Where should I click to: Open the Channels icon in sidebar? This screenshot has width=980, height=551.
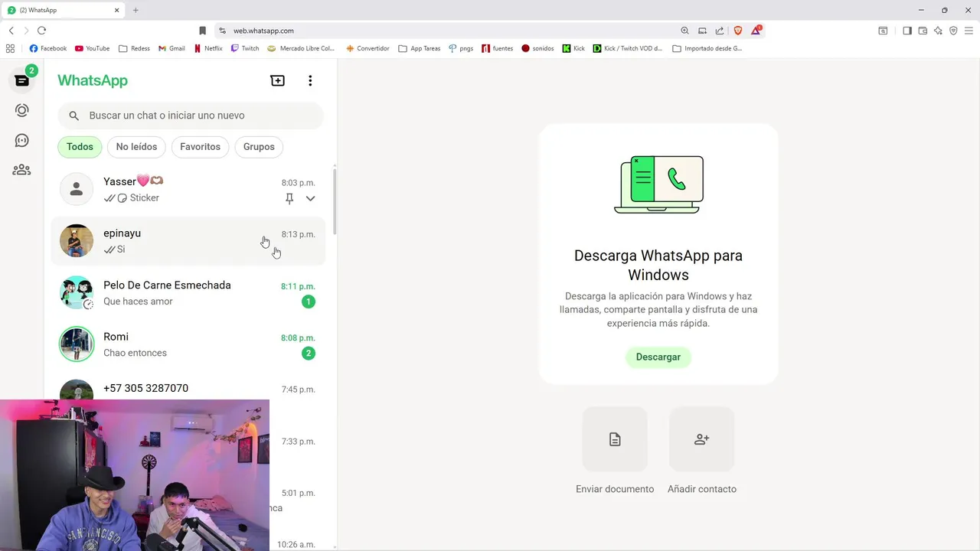21,141
